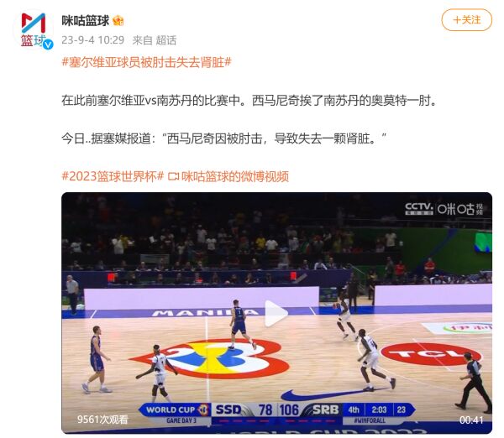
Task: Click the TCL logo on court
Action: tap(430, 354)
